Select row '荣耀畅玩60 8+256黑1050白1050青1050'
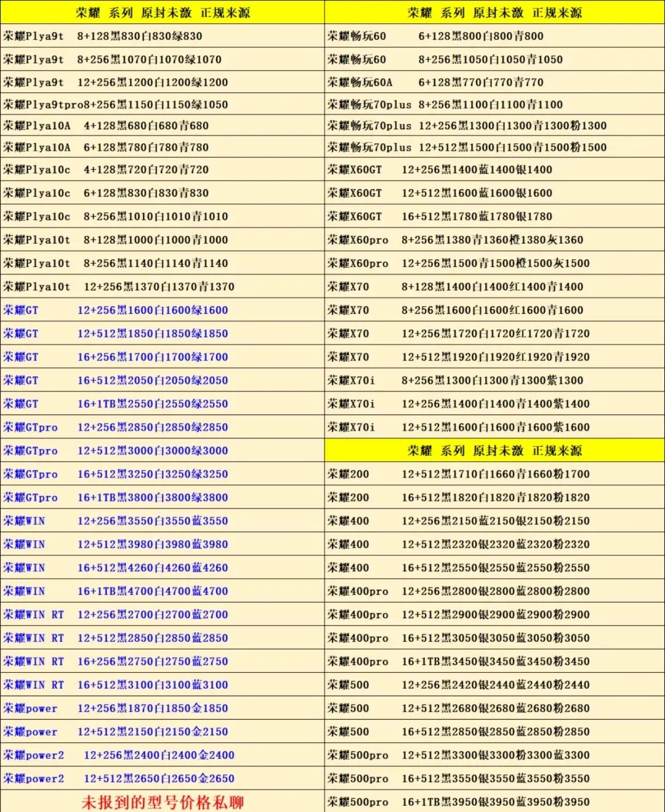Image resolution: width=665 pixels, height=812 pixels. (x=494, y=60)
